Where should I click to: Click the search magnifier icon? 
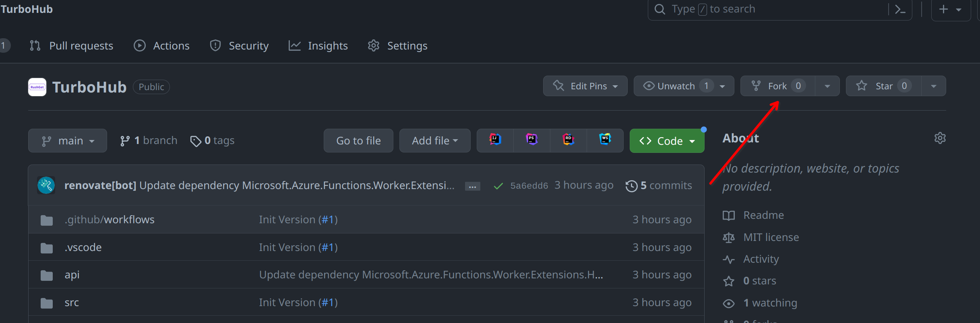click(x=660, y=9)
